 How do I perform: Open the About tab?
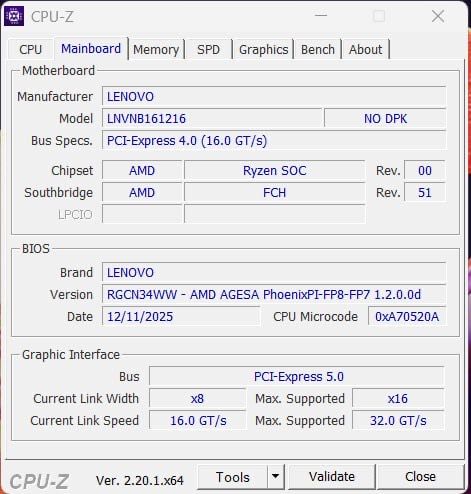click(x=365, y=50)
